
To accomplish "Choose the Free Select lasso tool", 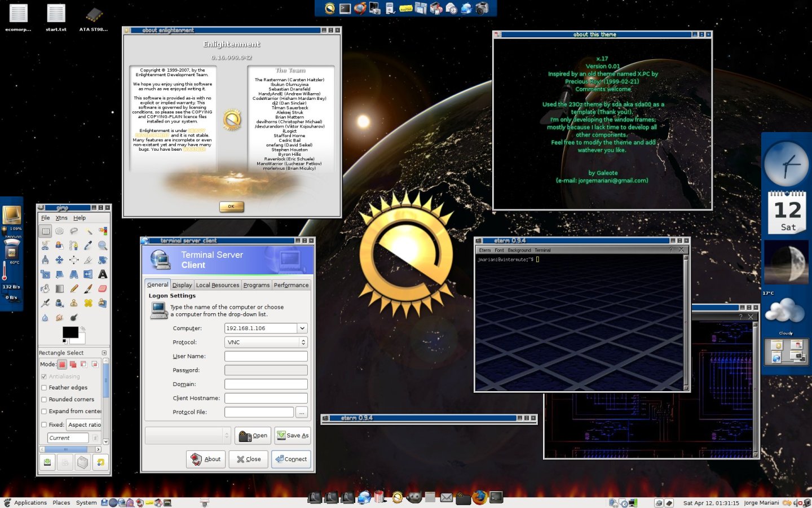I will [74, 231].
